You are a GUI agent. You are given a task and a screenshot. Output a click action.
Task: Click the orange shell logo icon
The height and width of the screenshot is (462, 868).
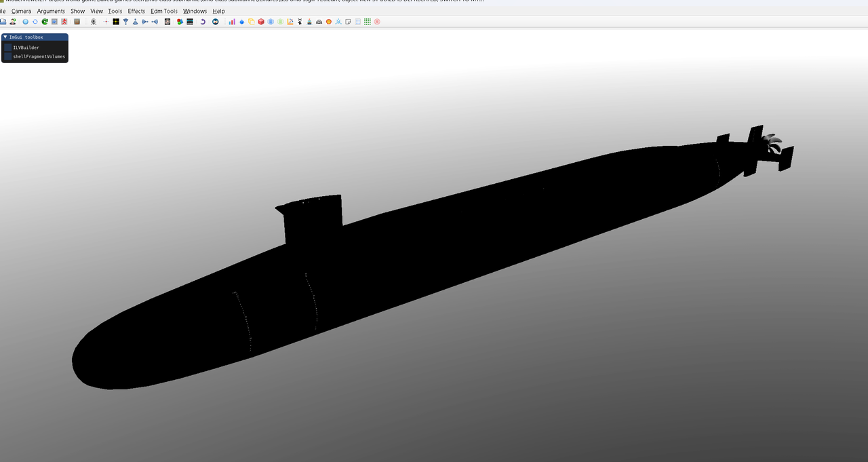pos(329,22)
